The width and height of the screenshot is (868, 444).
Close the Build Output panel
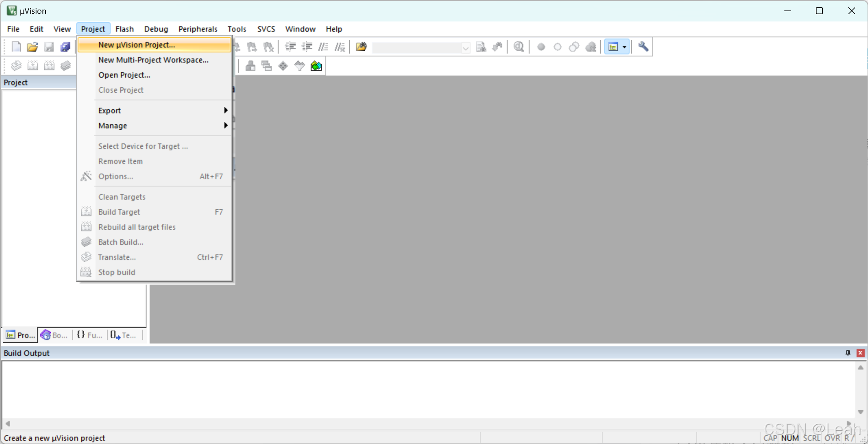click(861, 353)
